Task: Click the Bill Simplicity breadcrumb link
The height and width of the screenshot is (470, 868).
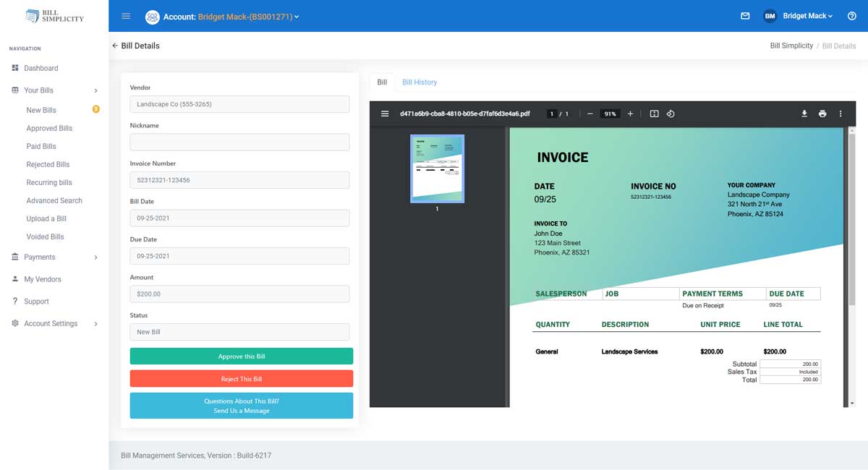Action: click(791, 46)
